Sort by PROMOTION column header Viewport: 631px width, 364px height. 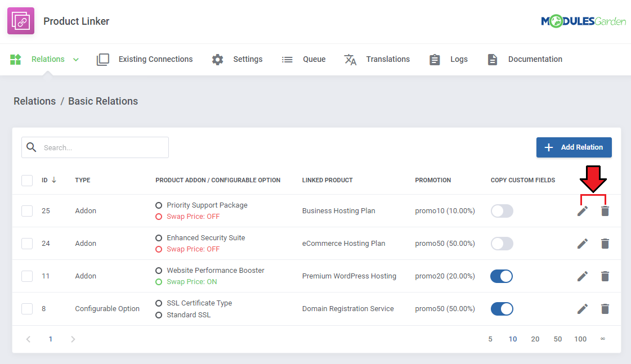coord(433,180)
